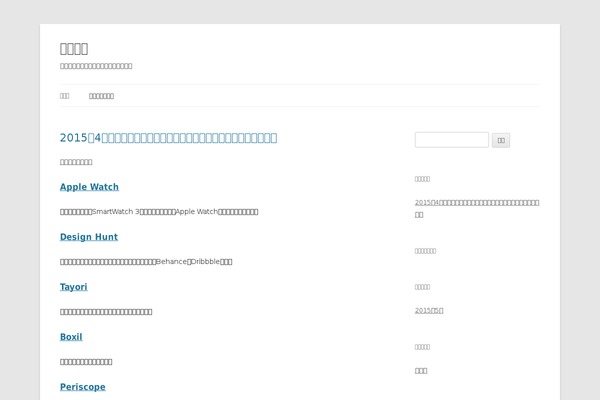Image resolution: width=600 pixels, height=400 pixels.
Task: Open the 2015 archive month link
Action: pyautogui.click(x=429, y=310)
